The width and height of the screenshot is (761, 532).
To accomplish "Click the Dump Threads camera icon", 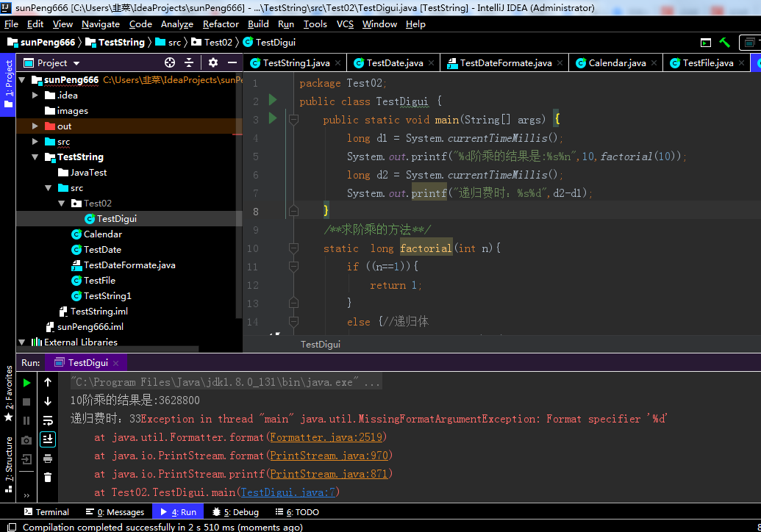I will (x=26, y=440).
